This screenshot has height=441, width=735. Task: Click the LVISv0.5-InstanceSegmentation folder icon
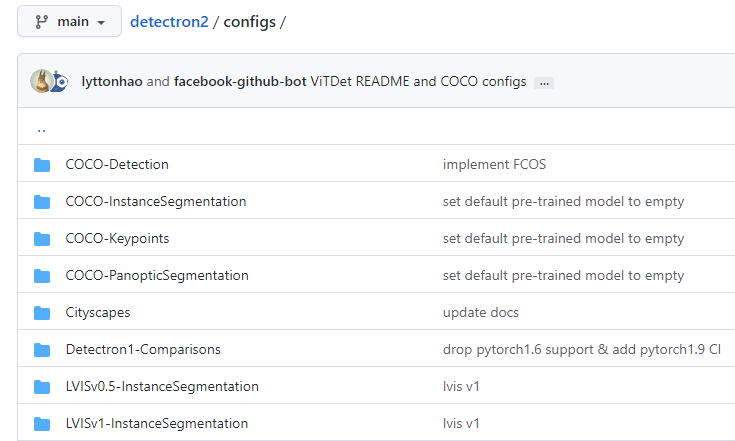coord(42,387)
